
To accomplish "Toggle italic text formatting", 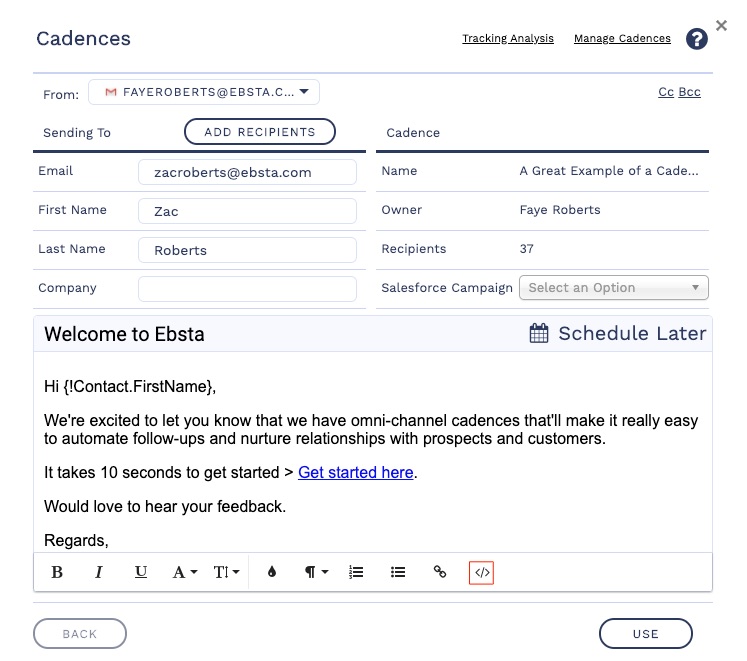I will click(x=99, y=572).
